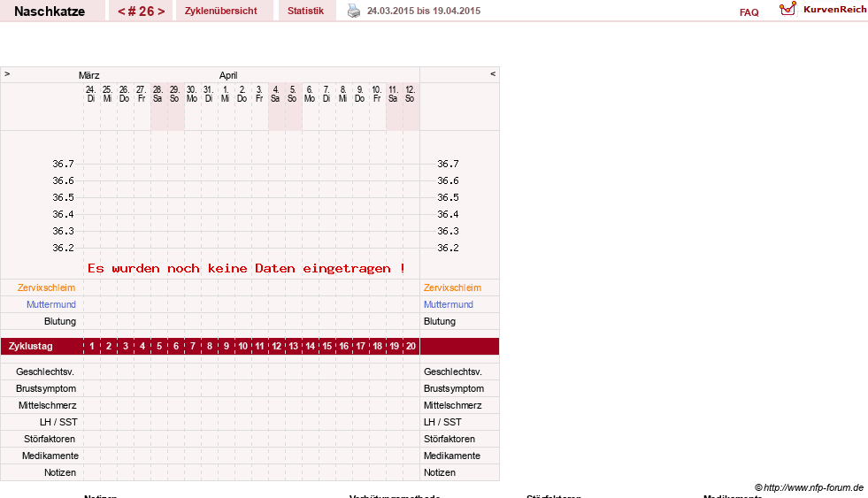Image resolution: width=868 pixels, height=498 pixels.
Task: Click the left 36.2 temperature axis label
Action: (x=63, y=248)
